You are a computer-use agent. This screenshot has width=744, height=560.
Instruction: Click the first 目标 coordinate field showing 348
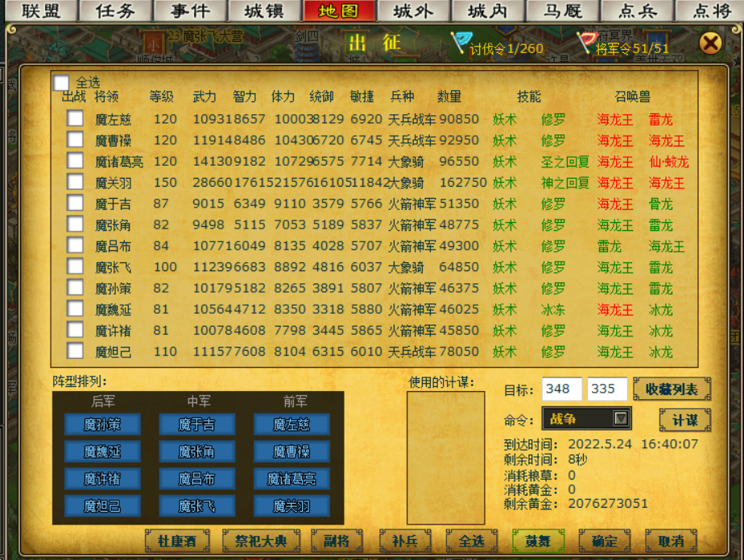point(562,389)
